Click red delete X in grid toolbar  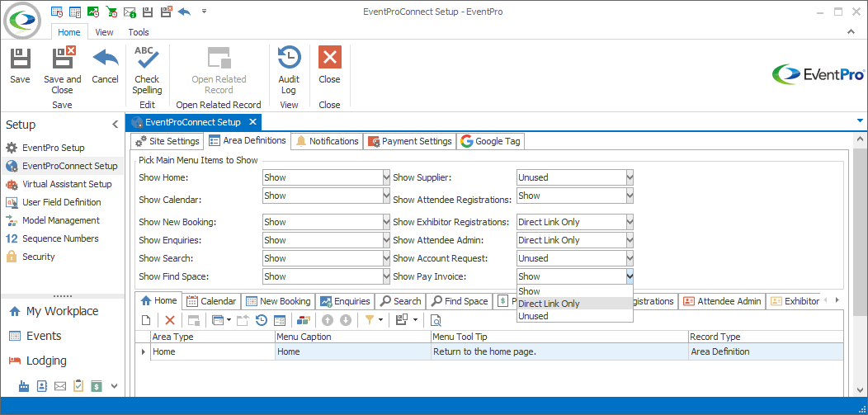[x=170, y=320]
